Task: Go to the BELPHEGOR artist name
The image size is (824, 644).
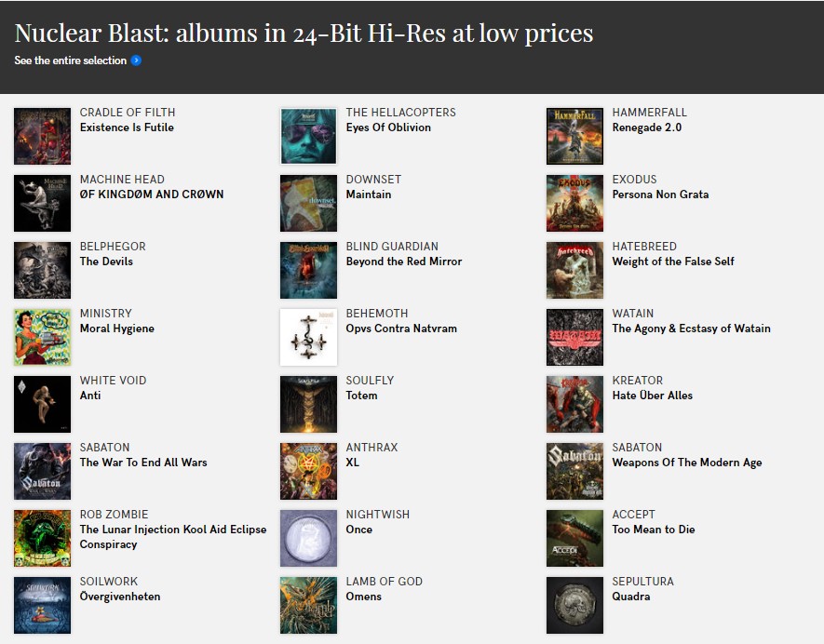Action: 113,247
